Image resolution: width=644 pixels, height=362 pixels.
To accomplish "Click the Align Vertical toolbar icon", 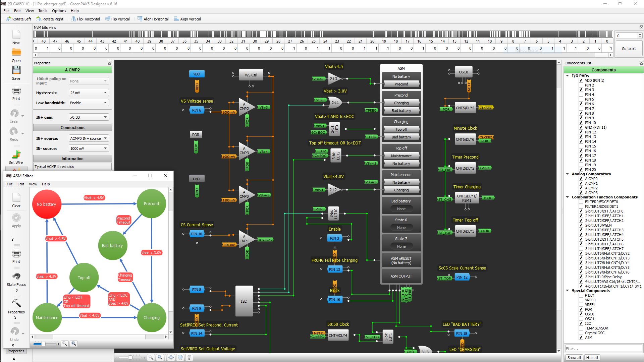I will tap(176, 19).
